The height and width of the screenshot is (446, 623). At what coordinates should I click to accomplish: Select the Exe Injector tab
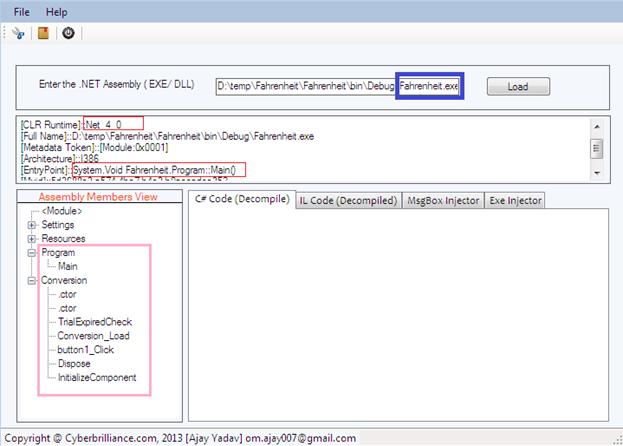point(513,200)
